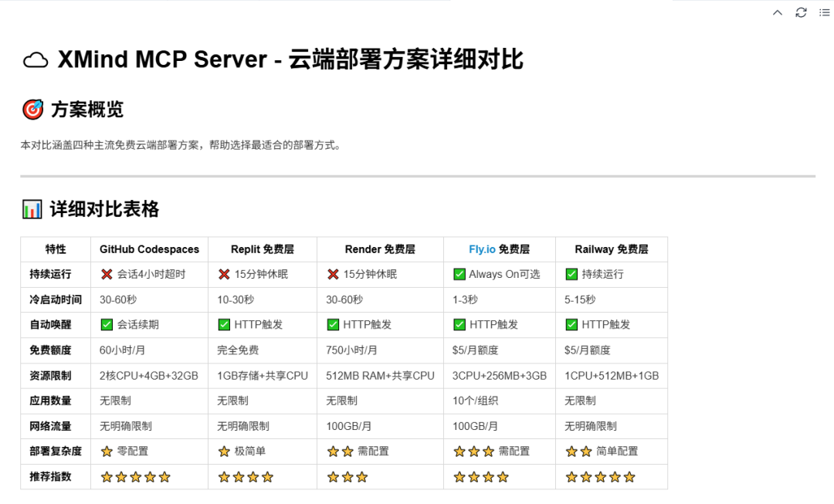Click green check beside Railway HTTP触发
Viewport: 834px width, 504px height.
571,325
